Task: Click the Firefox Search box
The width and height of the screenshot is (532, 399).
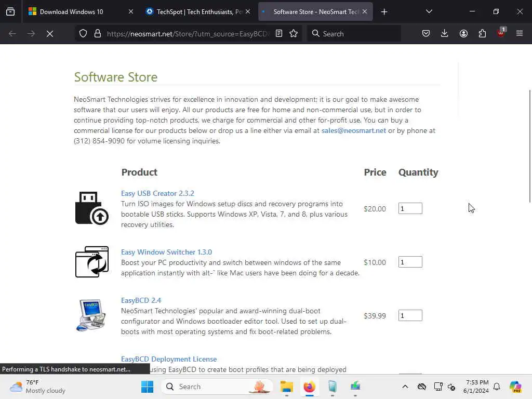Action: pyautogui.click(x=354, y=34)
